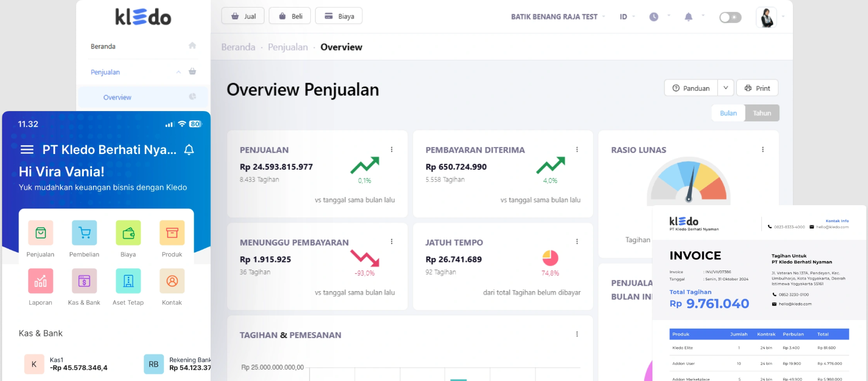This screenshot has height=381, width=868.
Task: Toggle the dark mode switch
Action: point(730,17)
